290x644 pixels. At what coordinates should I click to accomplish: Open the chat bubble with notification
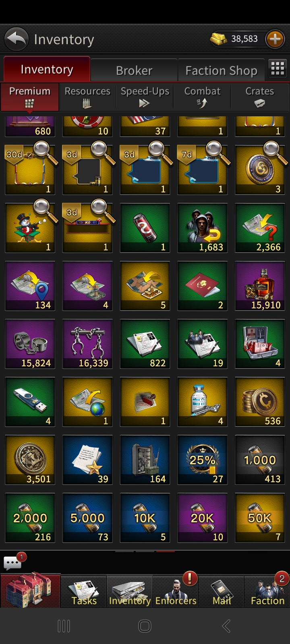coord(13,561)
